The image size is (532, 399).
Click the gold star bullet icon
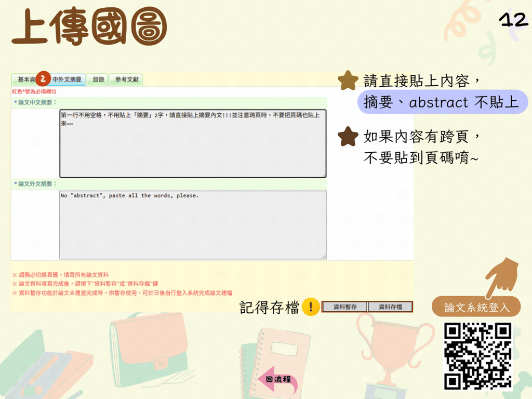[348, 81]
